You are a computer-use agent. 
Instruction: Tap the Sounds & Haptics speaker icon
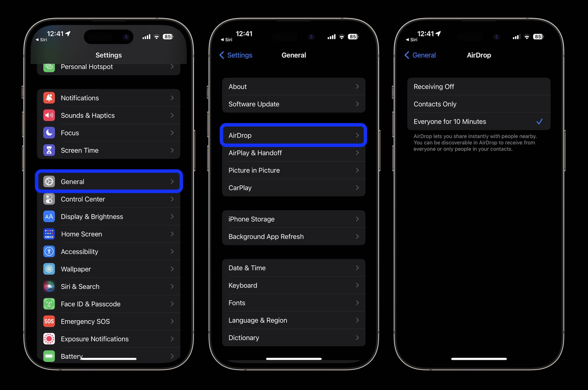coord(48,115)
